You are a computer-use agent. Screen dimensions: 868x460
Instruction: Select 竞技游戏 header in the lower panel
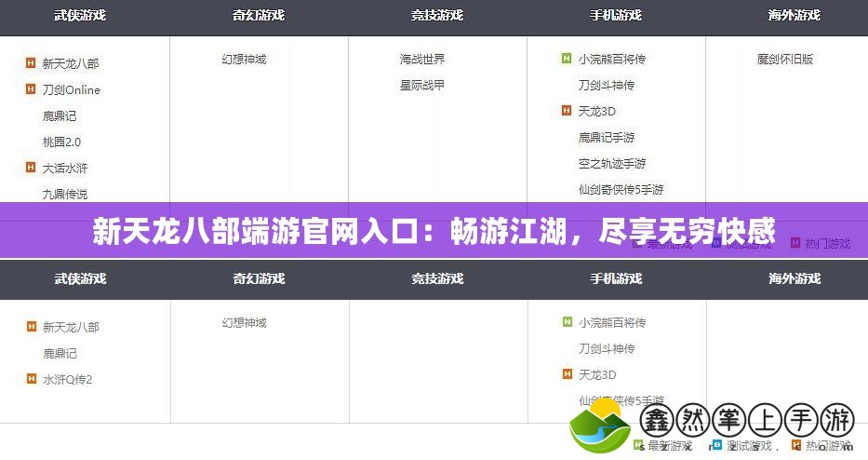coord(437,278)
